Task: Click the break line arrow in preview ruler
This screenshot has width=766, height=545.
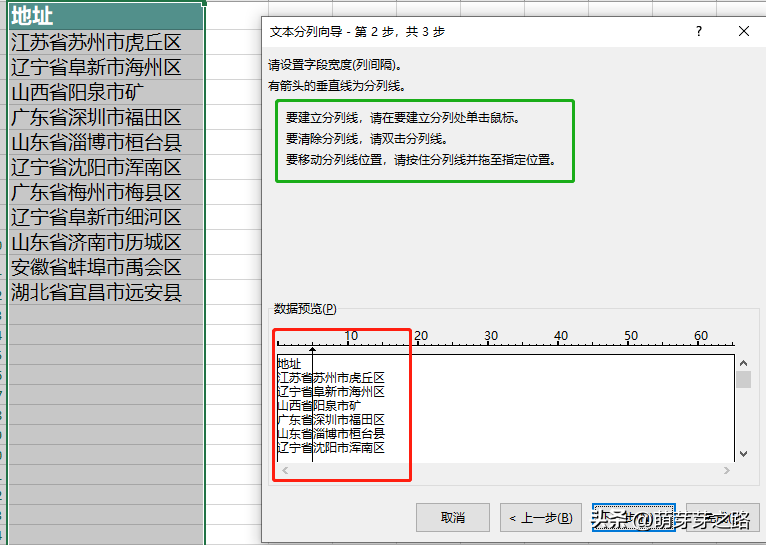Action: pyautogui.click(x=313, y=350)
